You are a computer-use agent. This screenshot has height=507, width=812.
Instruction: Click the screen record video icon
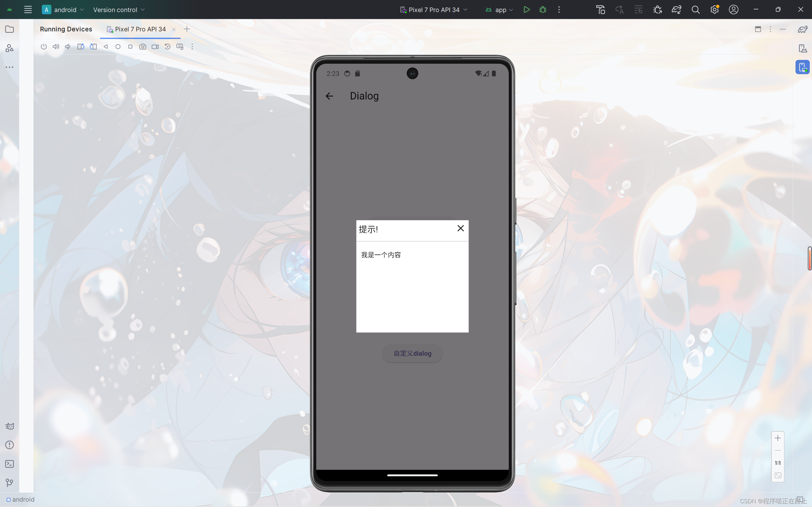point(155,47)
